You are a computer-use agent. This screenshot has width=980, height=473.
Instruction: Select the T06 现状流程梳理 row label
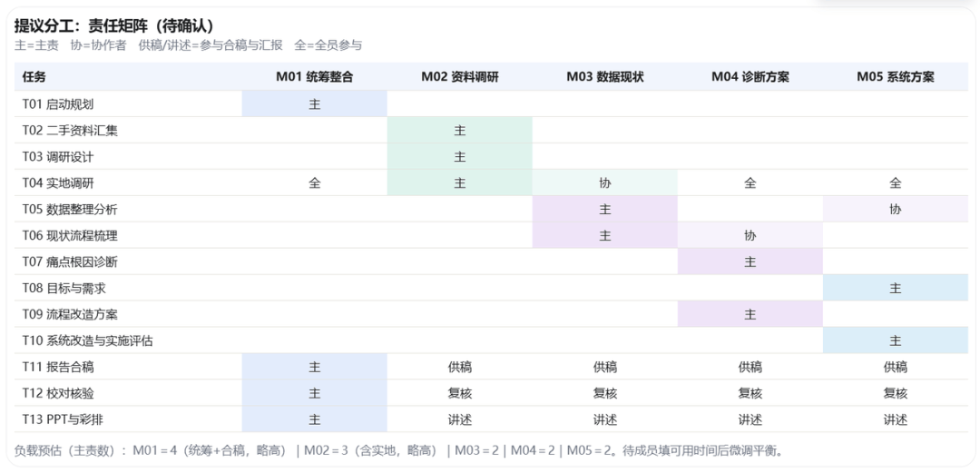tap(70, 236)
